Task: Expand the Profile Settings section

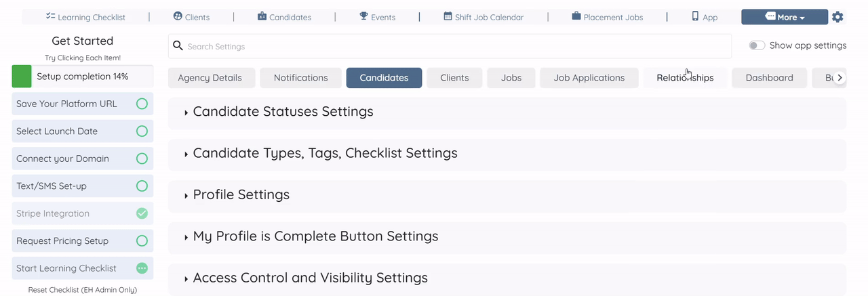Action: (x=186, y=196)
